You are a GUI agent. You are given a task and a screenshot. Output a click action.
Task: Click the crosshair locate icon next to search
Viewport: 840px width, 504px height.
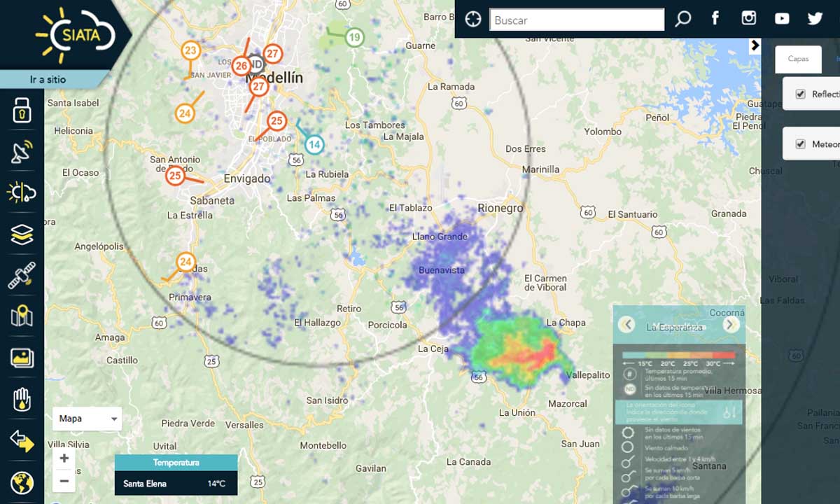coord(473,20)
